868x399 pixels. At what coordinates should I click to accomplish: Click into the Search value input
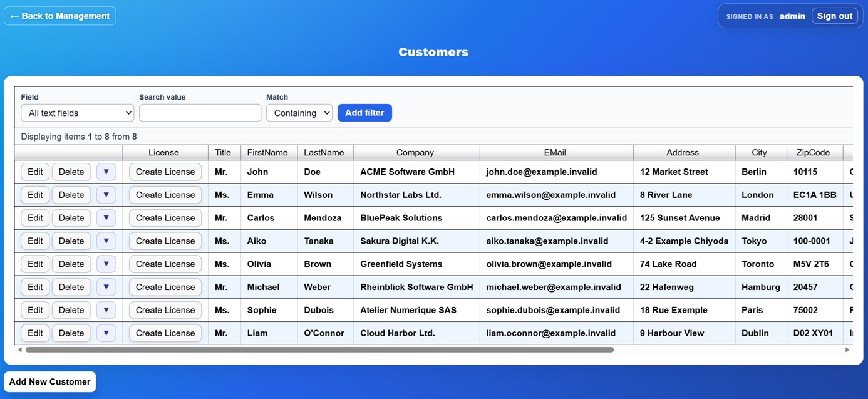(x=200, y=113)
